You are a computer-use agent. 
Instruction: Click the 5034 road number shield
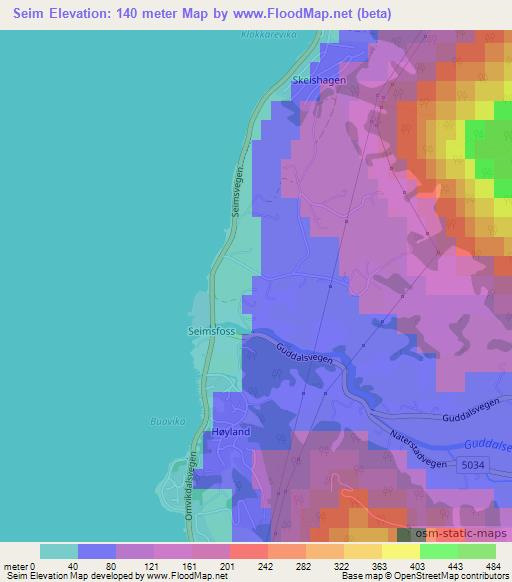point(473,465)
